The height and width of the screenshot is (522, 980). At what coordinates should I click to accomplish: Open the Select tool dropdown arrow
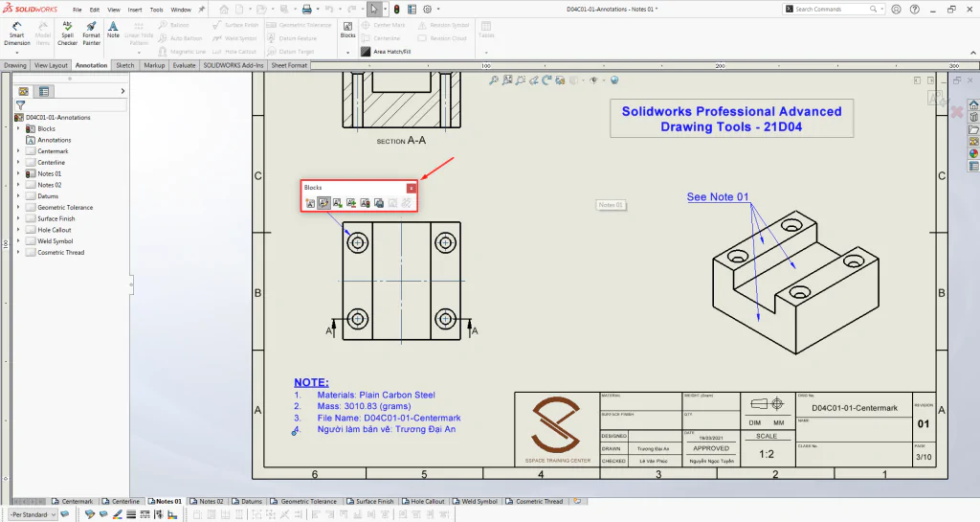coord(385,10)
